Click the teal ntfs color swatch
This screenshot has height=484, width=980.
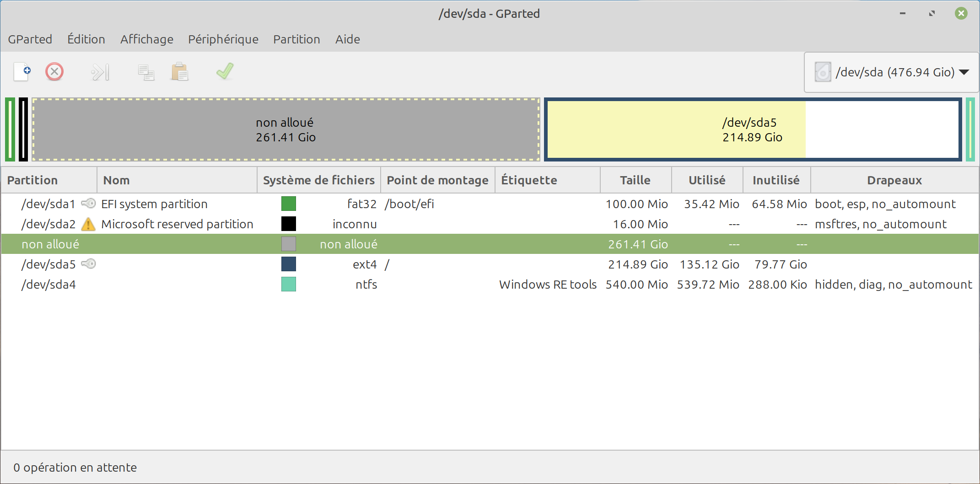point(288,284)
